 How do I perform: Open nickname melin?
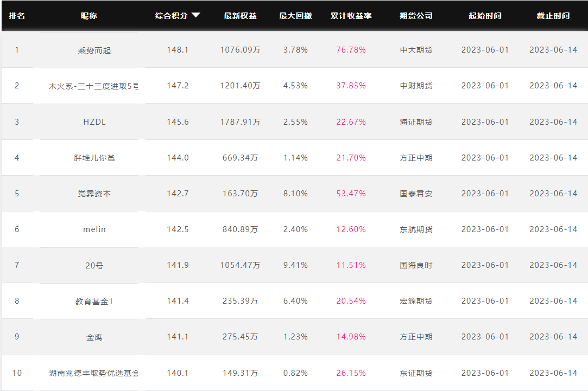(x=94, y=229)
